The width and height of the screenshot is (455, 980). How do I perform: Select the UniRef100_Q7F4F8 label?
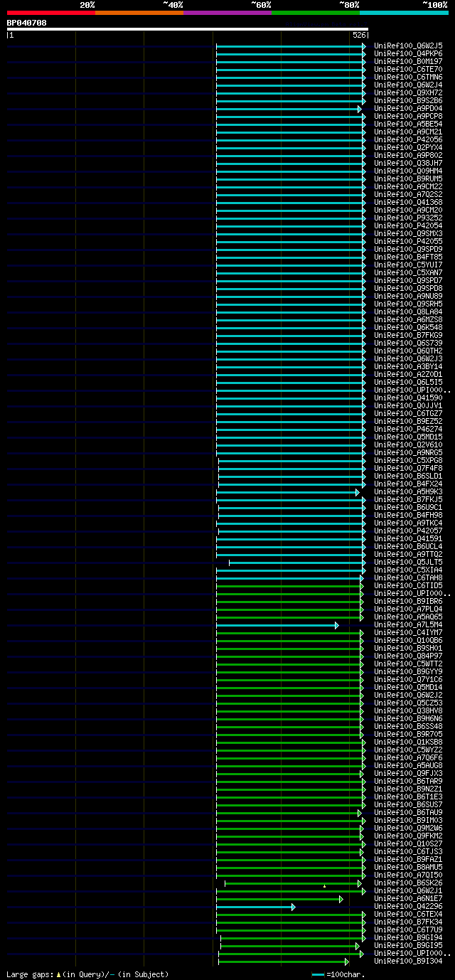coord(409,468)
